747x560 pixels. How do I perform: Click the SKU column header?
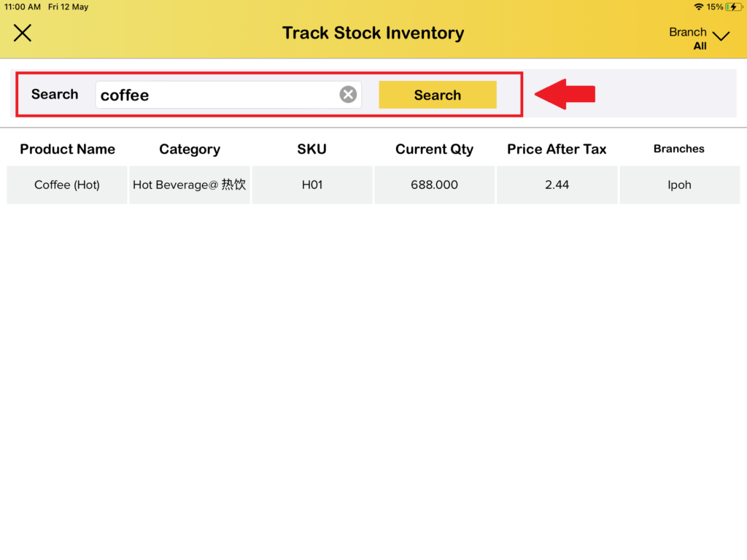tap(311, 149)
